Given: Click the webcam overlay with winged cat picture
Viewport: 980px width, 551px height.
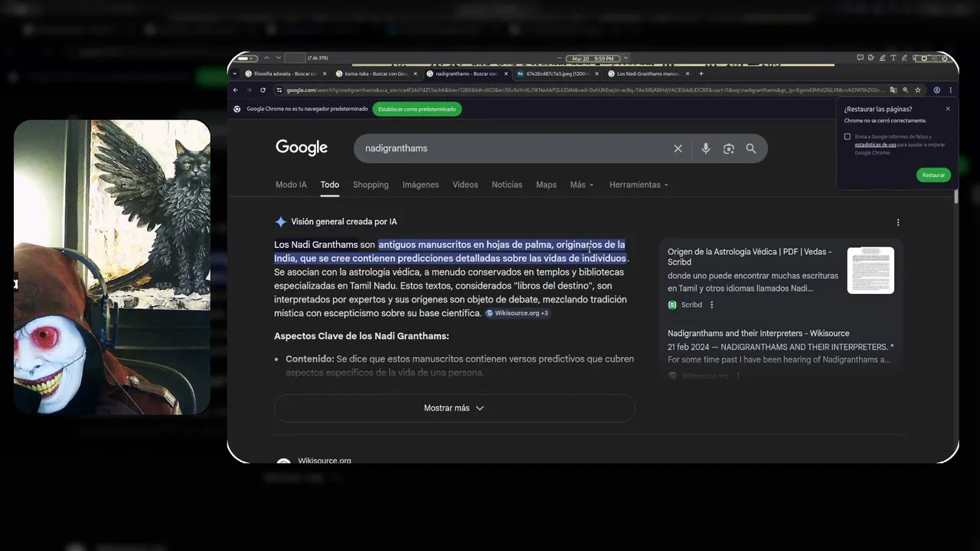Looking at the screenshot, I should tap(112, 267).
